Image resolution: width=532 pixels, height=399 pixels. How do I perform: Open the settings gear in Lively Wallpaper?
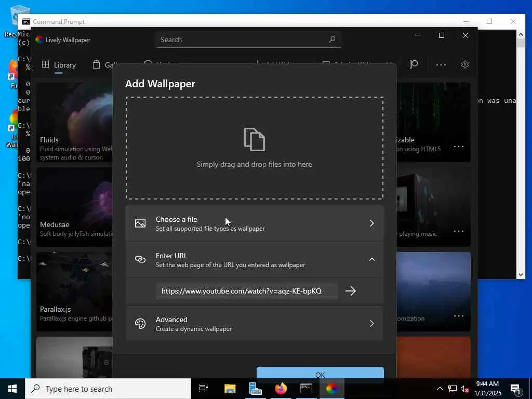pos(465,64)
